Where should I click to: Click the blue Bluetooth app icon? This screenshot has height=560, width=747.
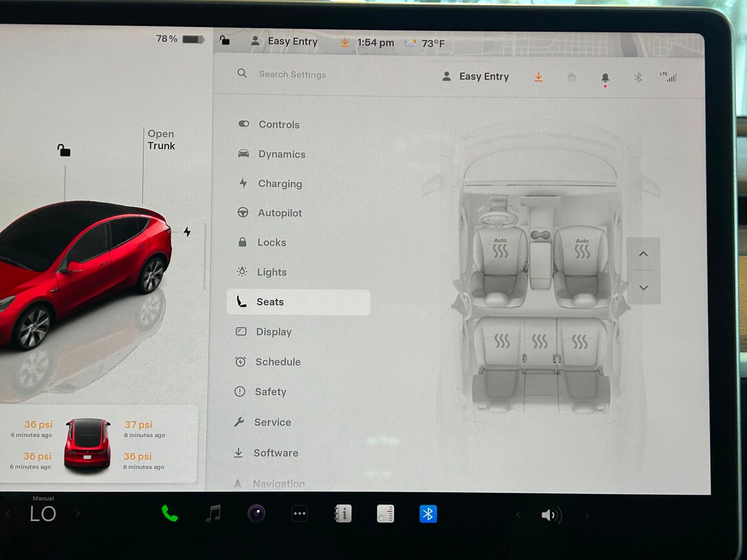pyautogui.click(x=428, y=514)
